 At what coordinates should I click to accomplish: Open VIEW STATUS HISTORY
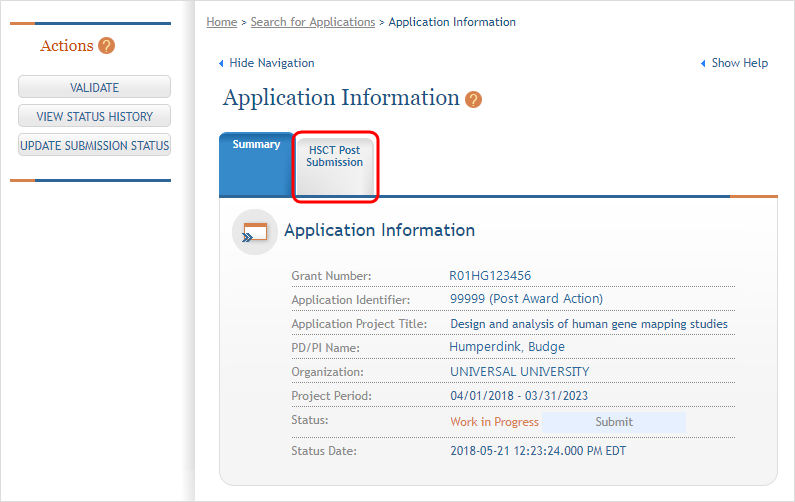point(94,116)
